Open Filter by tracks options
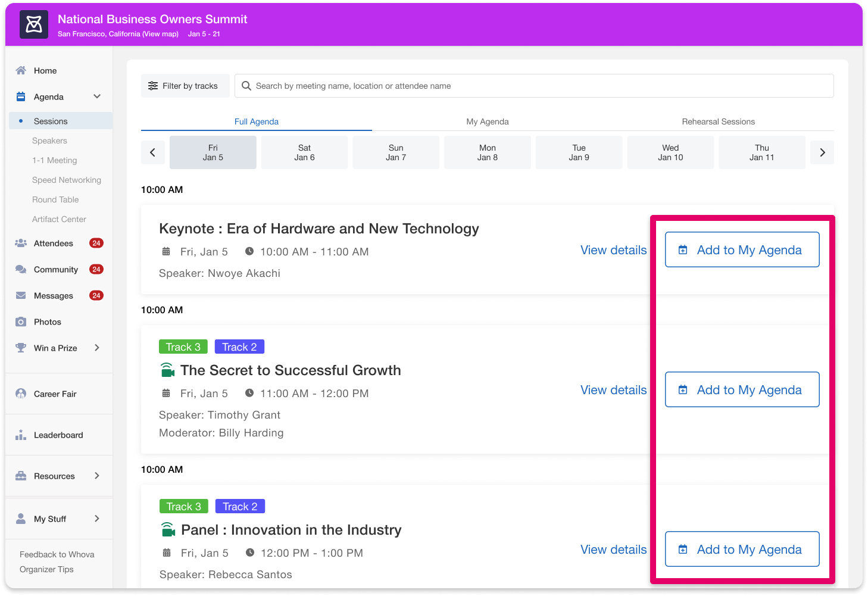868x596 pixels. (185, 86)
